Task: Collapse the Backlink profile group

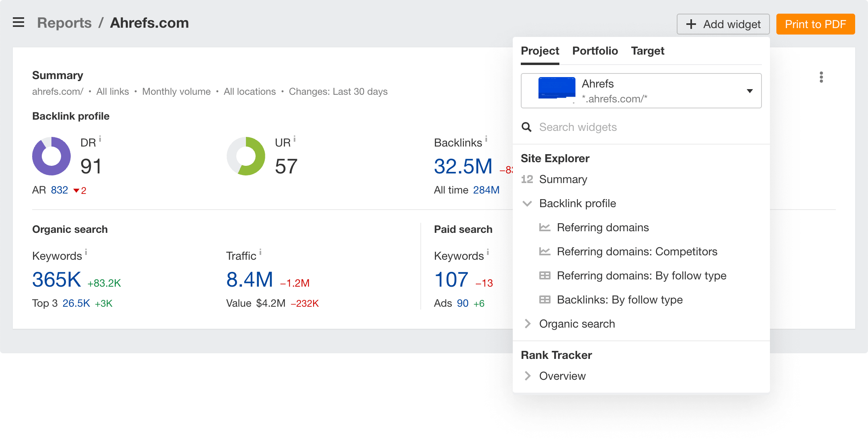Action: (641, 204)
